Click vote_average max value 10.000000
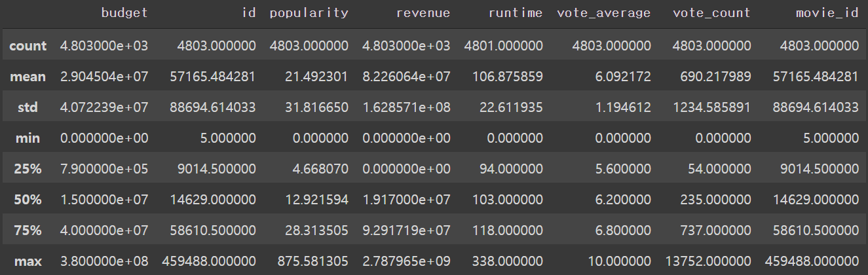868x275 pixels. pyautogui.click(x=620, y=261)
